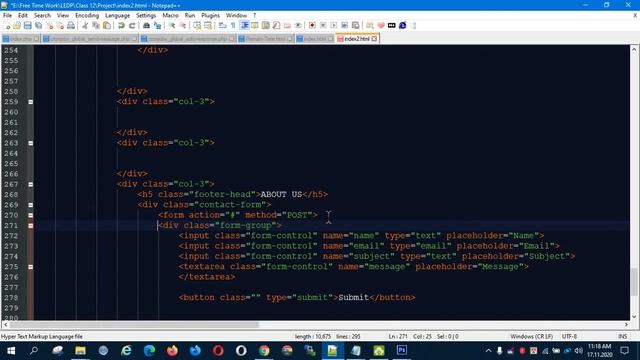The height and width of the screenshot is (360, 640).
Task: Click line number 272 in the margin
Action: 11,236
